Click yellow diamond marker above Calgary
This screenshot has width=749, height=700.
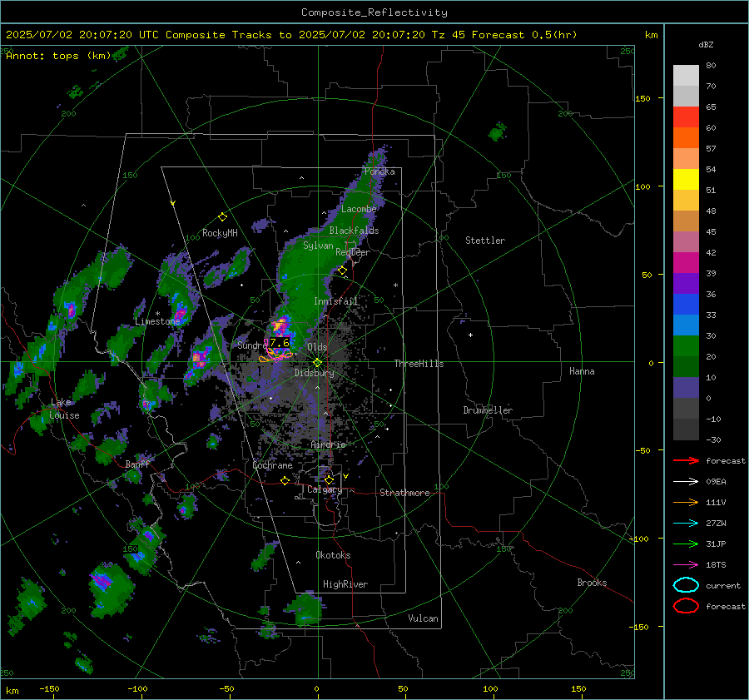[329, 479]
